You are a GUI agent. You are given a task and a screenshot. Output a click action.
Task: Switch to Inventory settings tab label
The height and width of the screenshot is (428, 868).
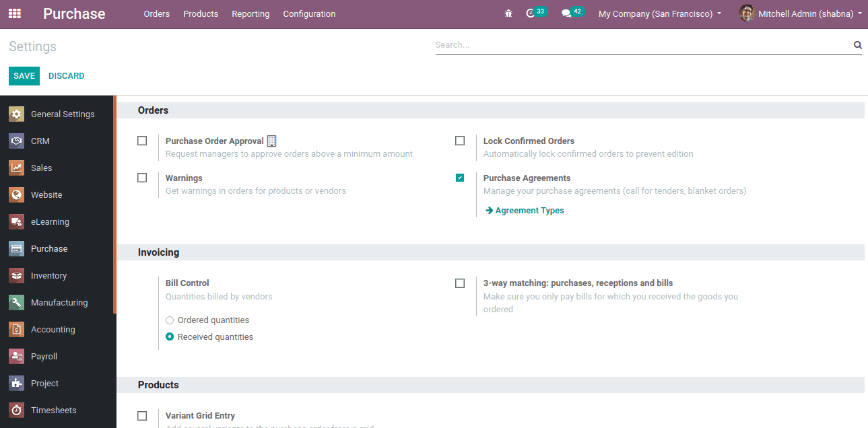(x=48, y=276)
